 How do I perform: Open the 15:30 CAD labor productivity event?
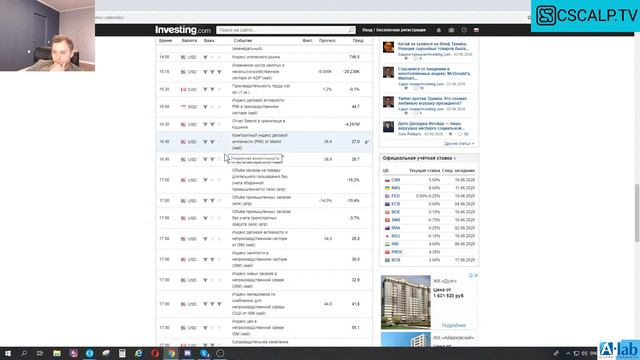point(261,89)
